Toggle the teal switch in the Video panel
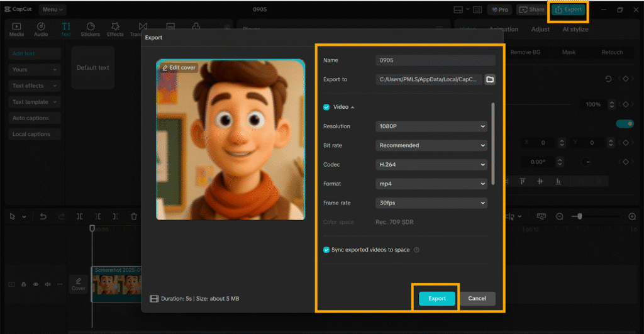This screenshot has width=644, height=334. 625,124
